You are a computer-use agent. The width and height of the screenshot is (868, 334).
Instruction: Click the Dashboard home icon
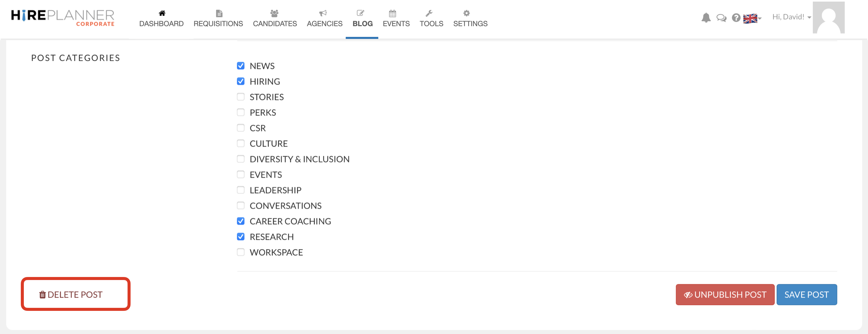tap(162, 13)
